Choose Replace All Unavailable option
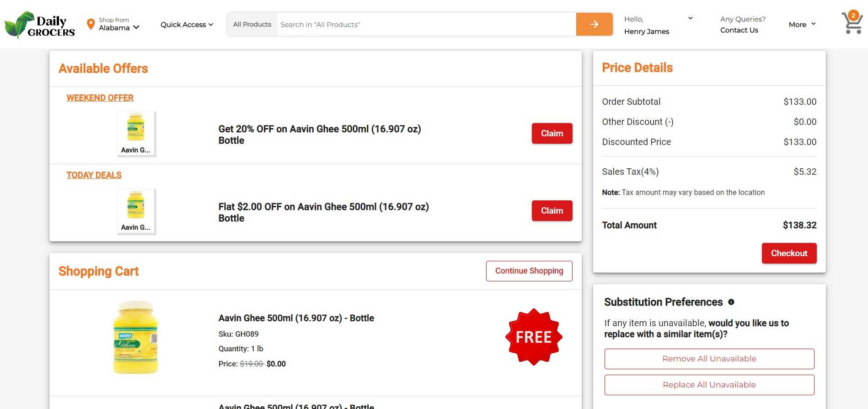The width and height of the screenshot is (868, 409). (709, 385)
